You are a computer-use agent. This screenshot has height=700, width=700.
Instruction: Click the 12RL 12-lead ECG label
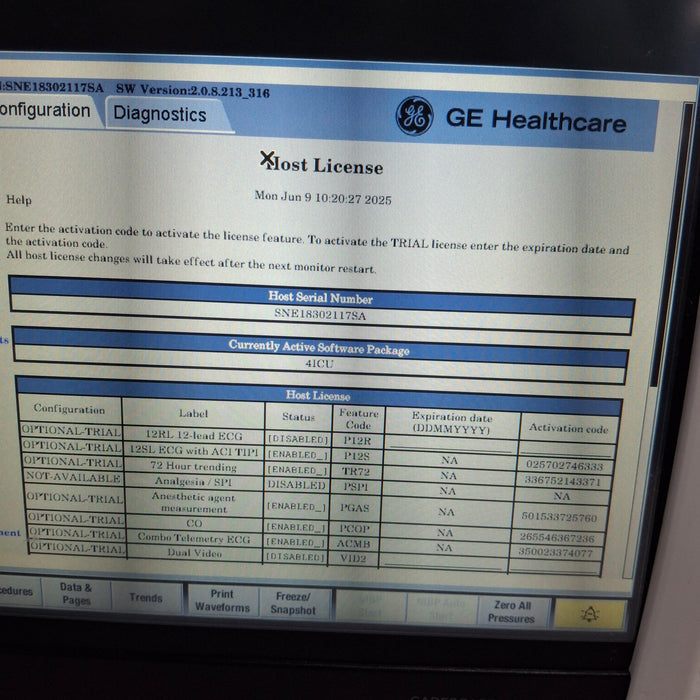pos(194,435)
